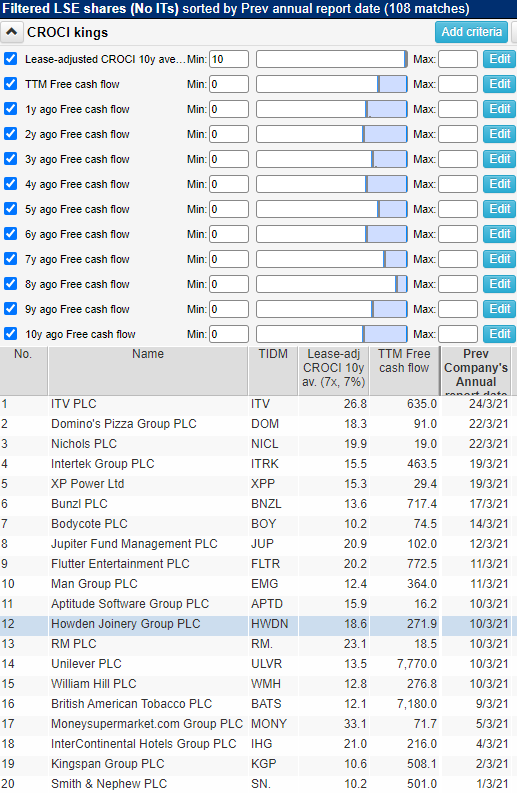Uncheck 6y ago Free cash flow

click(11, 234)
